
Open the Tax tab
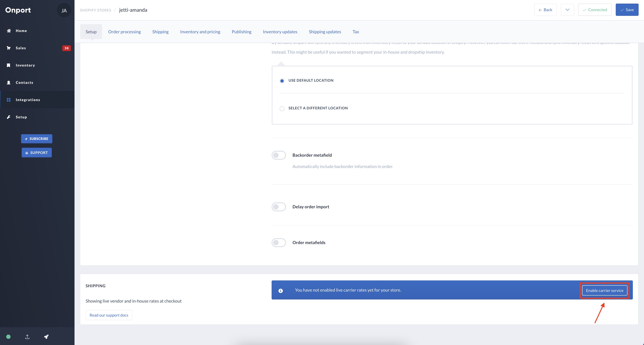356,32
